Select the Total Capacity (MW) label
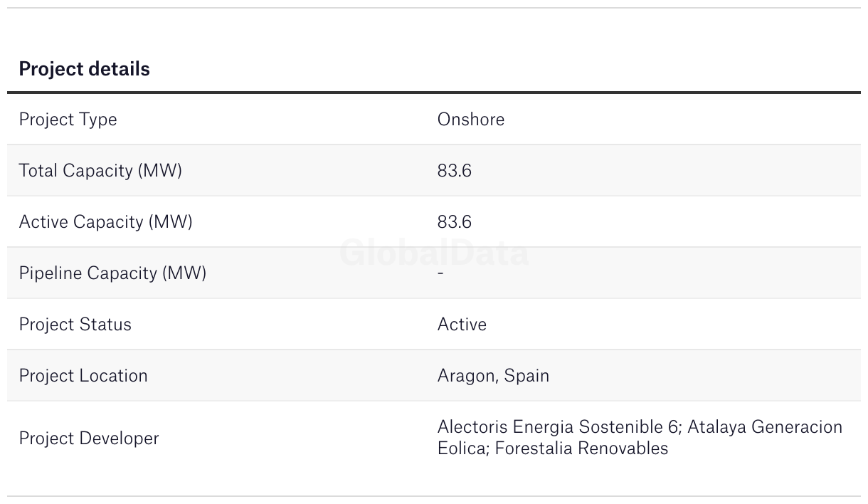 100,171
